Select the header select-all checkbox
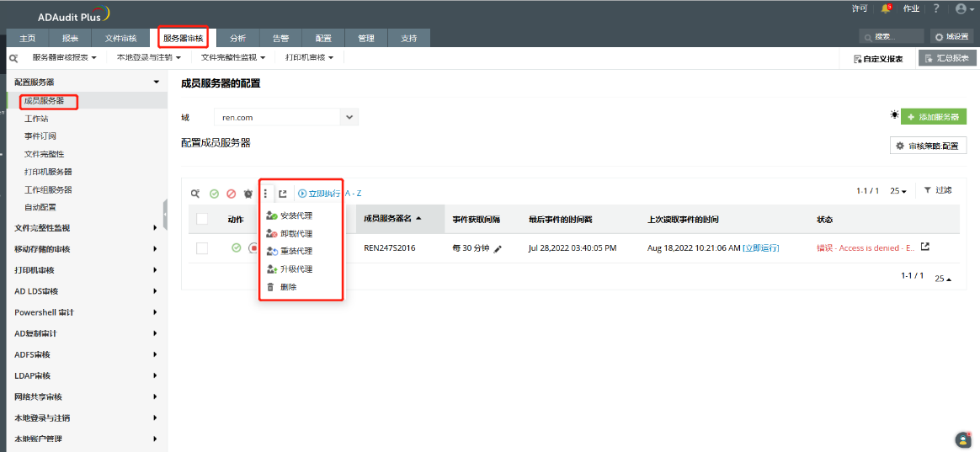 [202, 219]
